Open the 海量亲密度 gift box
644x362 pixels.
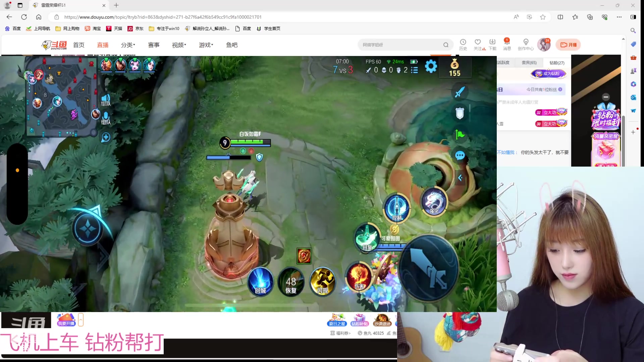click(606, 149)
